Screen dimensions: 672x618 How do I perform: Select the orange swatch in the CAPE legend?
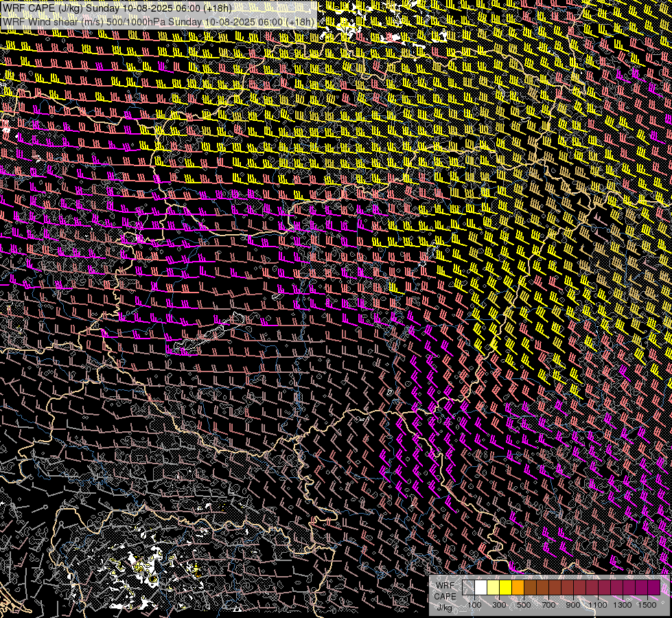[x=518, y=588]
